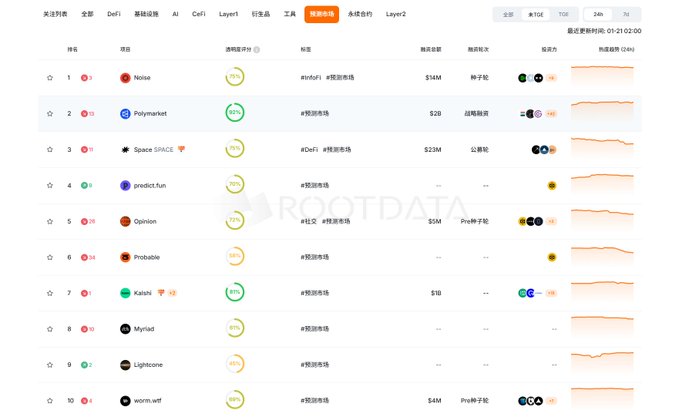This screenshot has height=417, width=679.
Task: Star the Kalshi project row
Action: tap(50, 293)
